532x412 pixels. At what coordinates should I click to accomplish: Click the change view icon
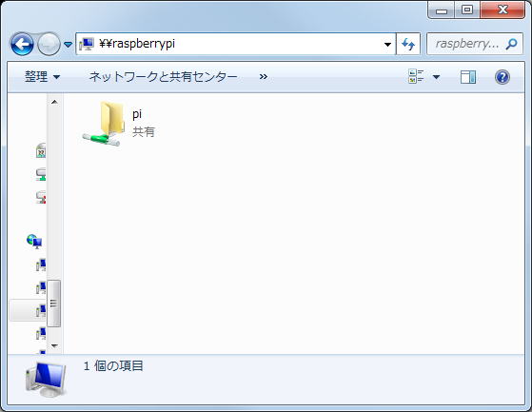[416, 77]
